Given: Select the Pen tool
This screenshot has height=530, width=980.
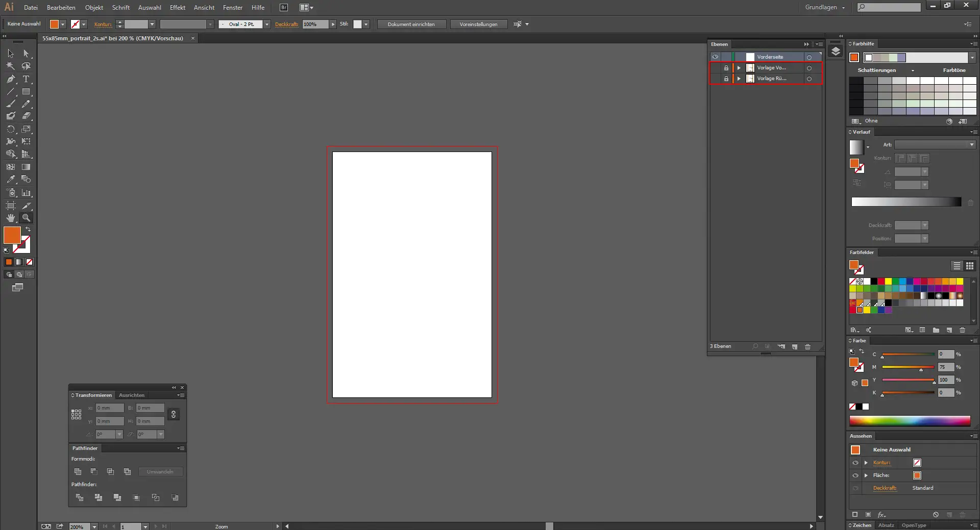Looking at the screenshot, I should tap(11, 79).
